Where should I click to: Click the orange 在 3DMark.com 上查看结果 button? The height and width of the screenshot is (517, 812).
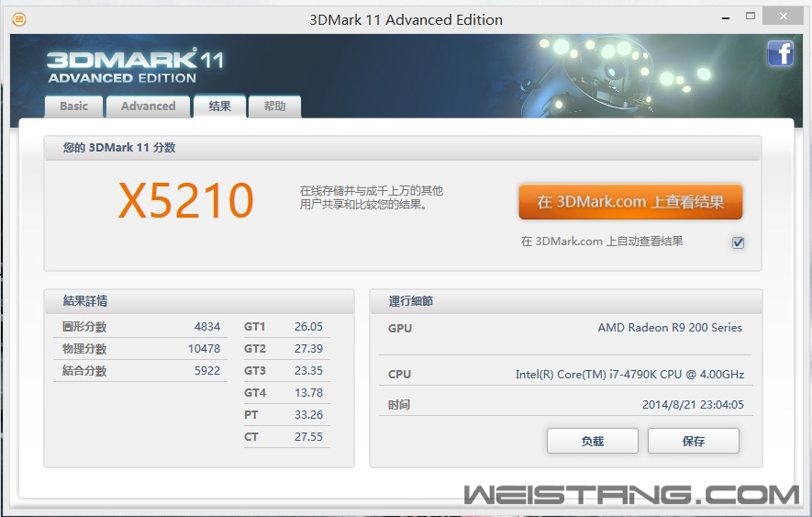point(630,202)
